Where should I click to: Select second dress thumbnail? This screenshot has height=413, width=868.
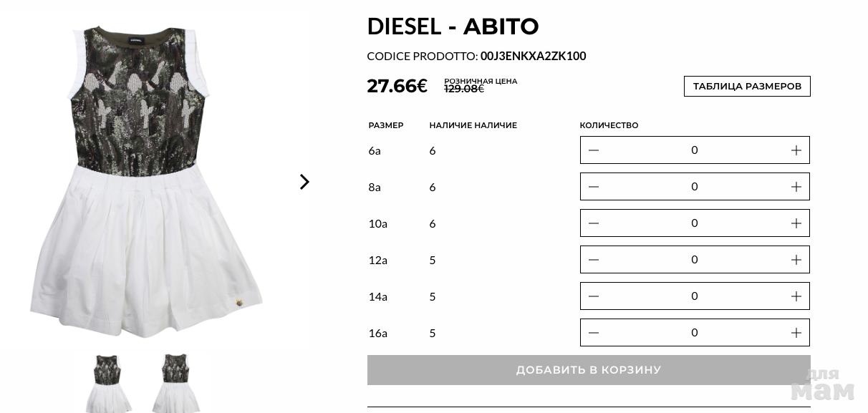tap(175, 382)
